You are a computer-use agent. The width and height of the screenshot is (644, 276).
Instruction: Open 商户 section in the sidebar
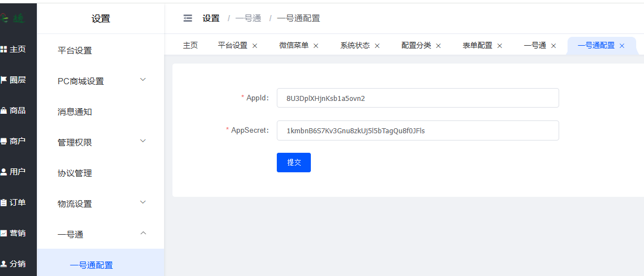[x=13, y=141]
